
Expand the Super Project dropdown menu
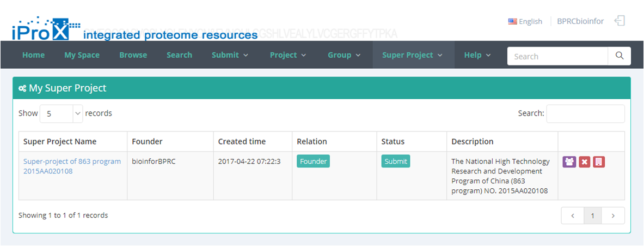(412, 55)
